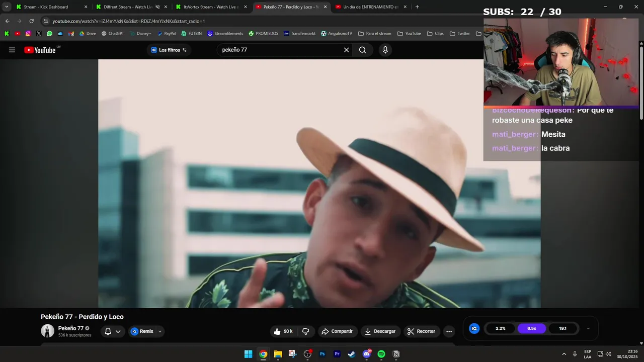This screenshot has height=362, width=644.
Task: Open the Drive bookmark
Action: [x=88, y=34]
